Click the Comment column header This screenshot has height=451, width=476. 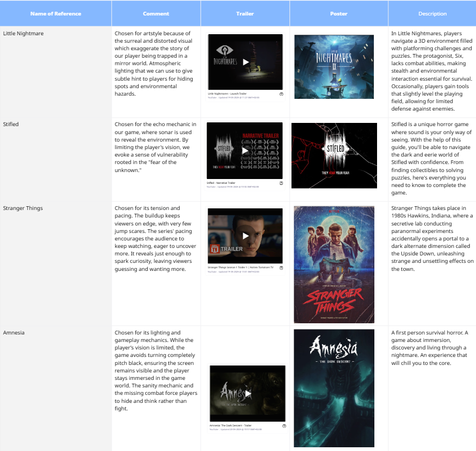tap(156, 14)
